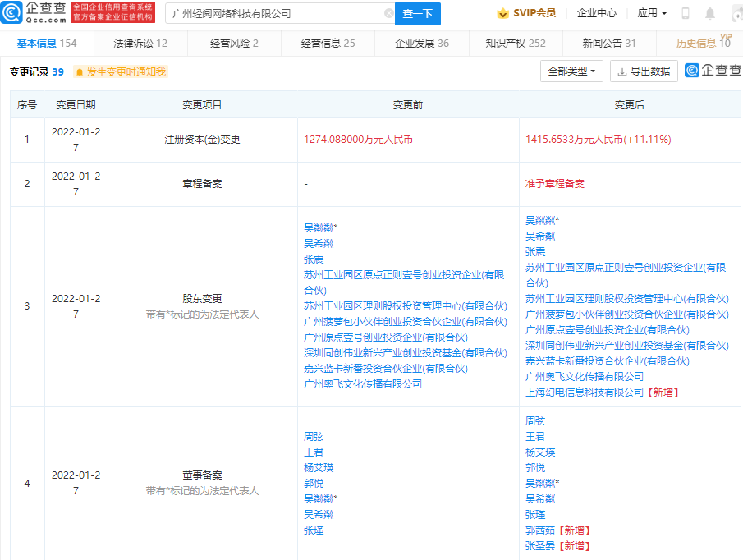
Task: Click the 变更项目 column header
Action: [x=202, y=105]
